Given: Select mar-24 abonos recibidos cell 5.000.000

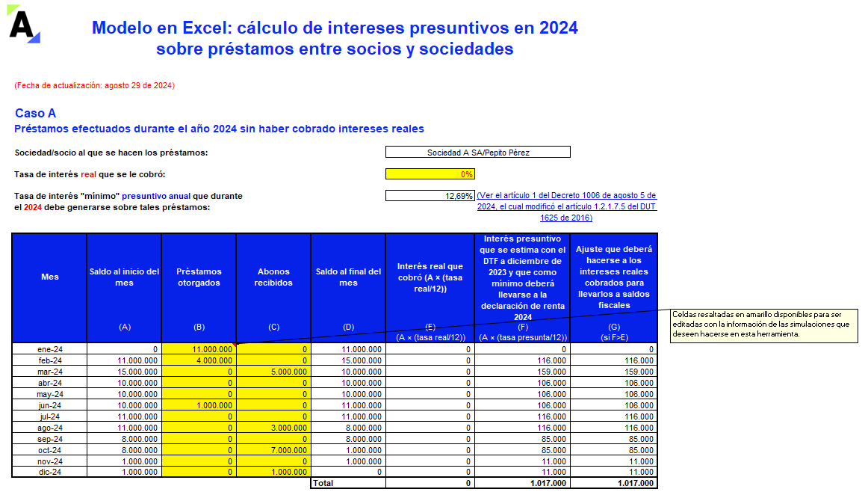Looking at the screenshot, I should 273,372.
